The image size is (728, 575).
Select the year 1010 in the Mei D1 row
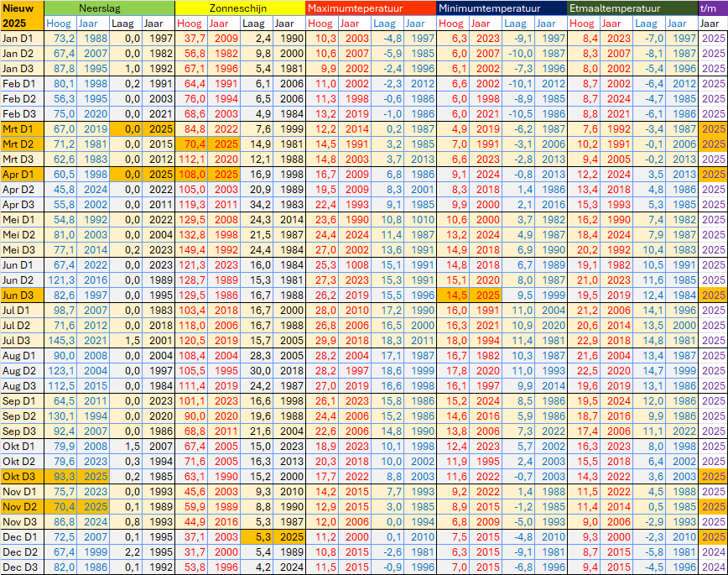pyautogui.click(x=421, y=219)
